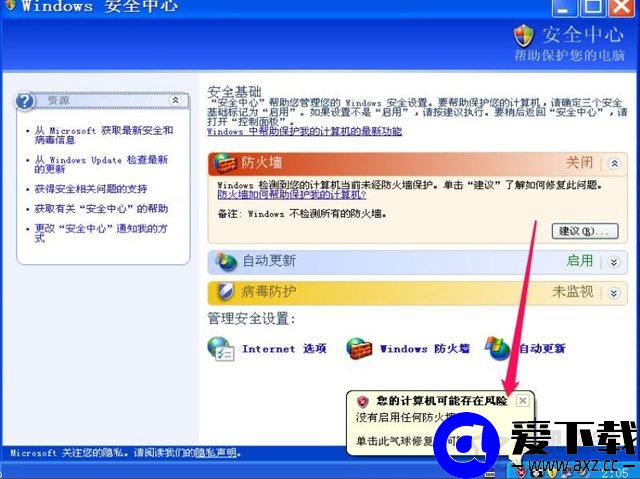
Task: Click the Internet 选项 text link
Action: pyautogui.click(x=284, y=349)
